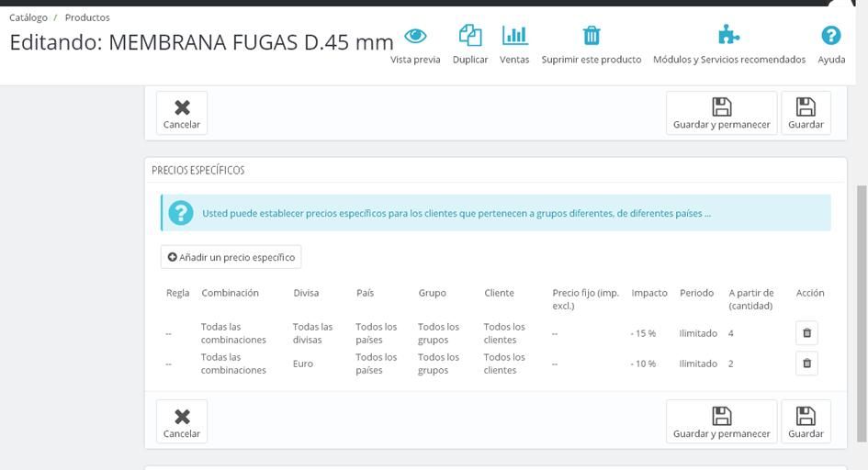868x470 pixels.
Task: Click top Cancelar button
Action: [182, 113]
